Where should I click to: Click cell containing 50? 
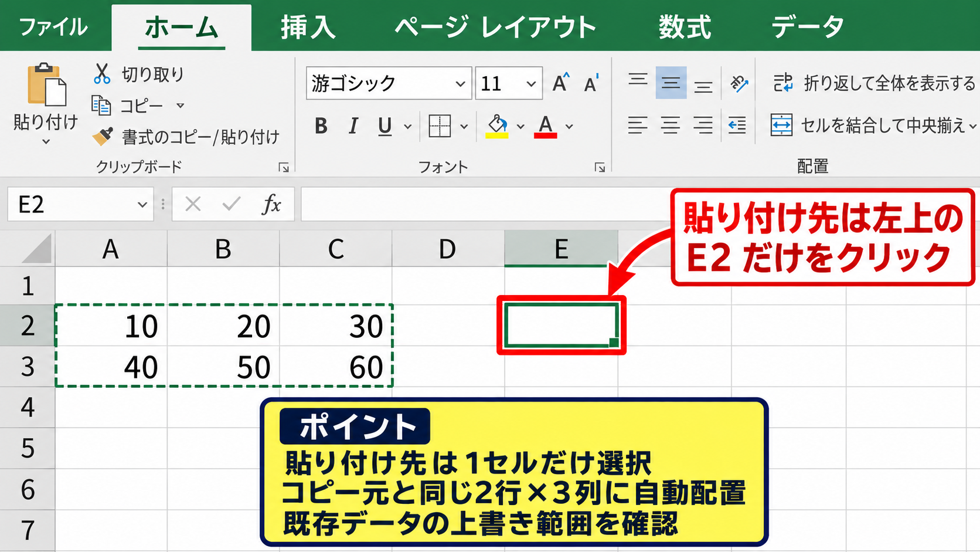point(223,367)
